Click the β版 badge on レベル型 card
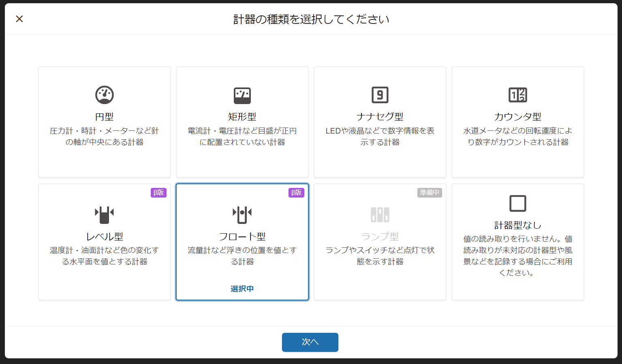 (x=159, y=193)
